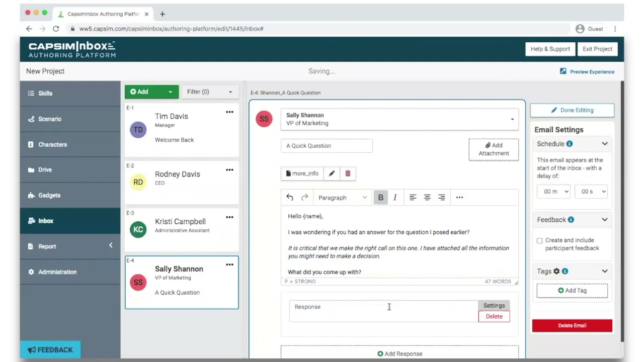Collapse the Tags section

[x=605, y=271]
